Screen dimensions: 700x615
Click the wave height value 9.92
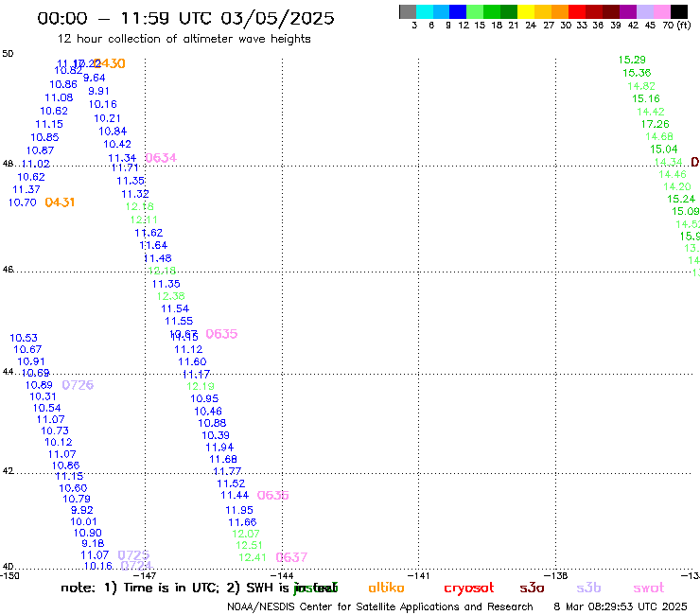82,510
